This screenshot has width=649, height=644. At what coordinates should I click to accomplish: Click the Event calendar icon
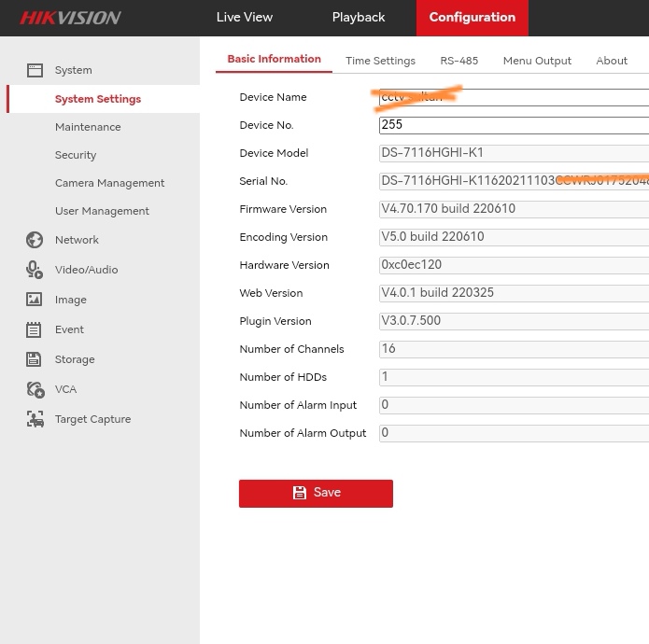[x=35, y=329]
